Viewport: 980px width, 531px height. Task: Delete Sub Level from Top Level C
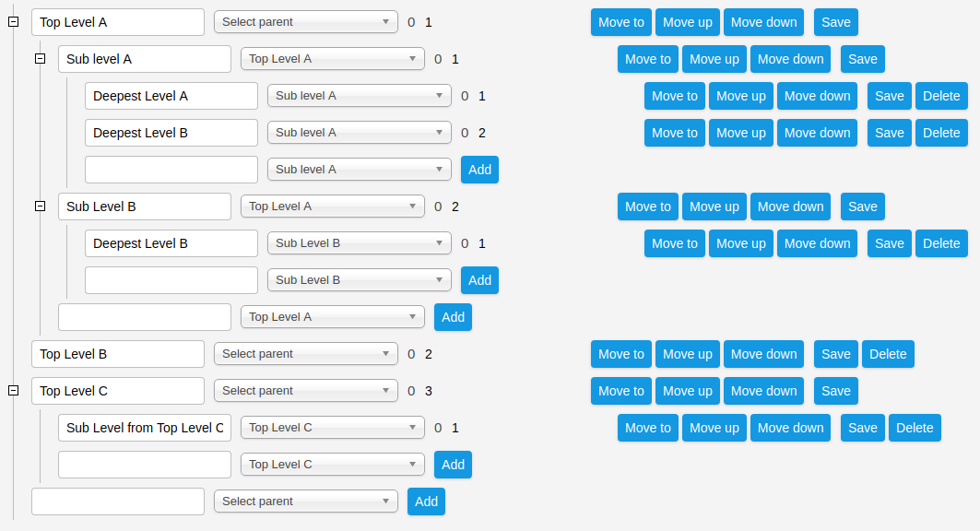pyautogui.click(x=915, y=428)
